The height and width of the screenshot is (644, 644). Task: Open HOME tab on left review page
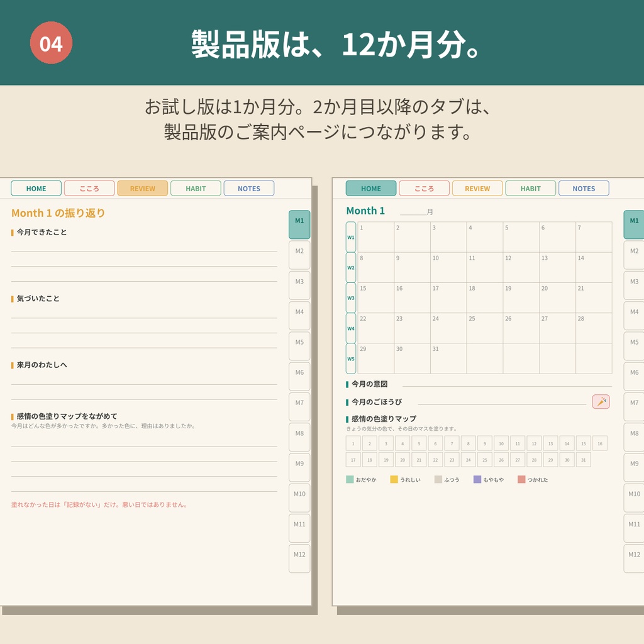click(x=36, y=189)
